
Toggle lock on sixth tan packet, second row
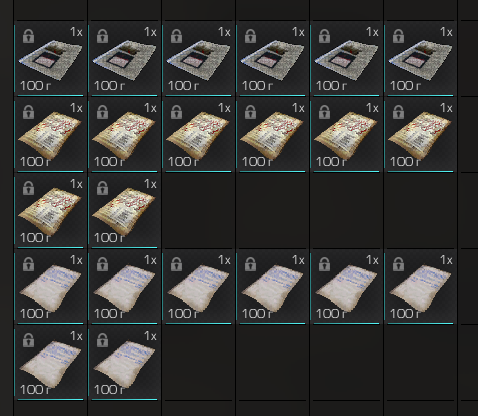pos(398,112)
